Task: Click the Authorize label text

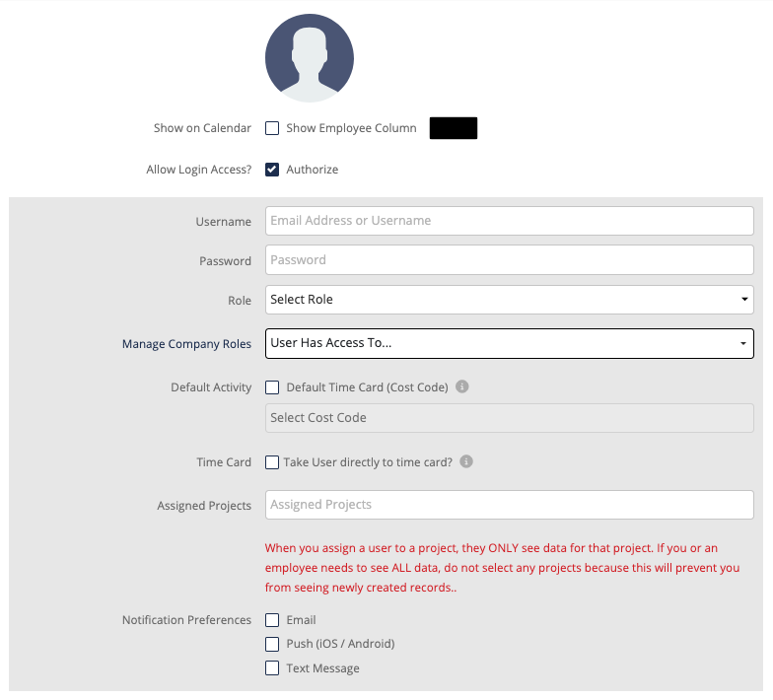Action: tap(312, 170)
